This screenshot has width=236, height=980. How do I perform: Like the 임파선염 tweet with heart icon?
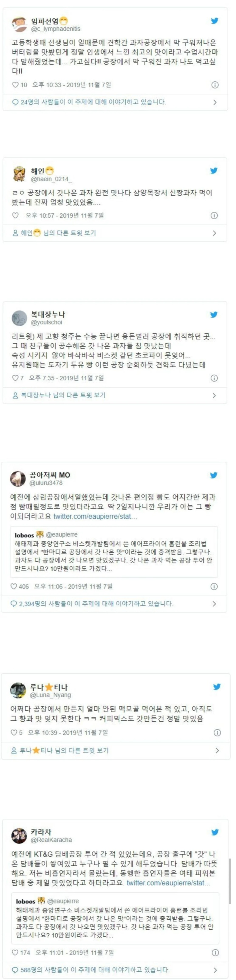click(x=16, y=85)
